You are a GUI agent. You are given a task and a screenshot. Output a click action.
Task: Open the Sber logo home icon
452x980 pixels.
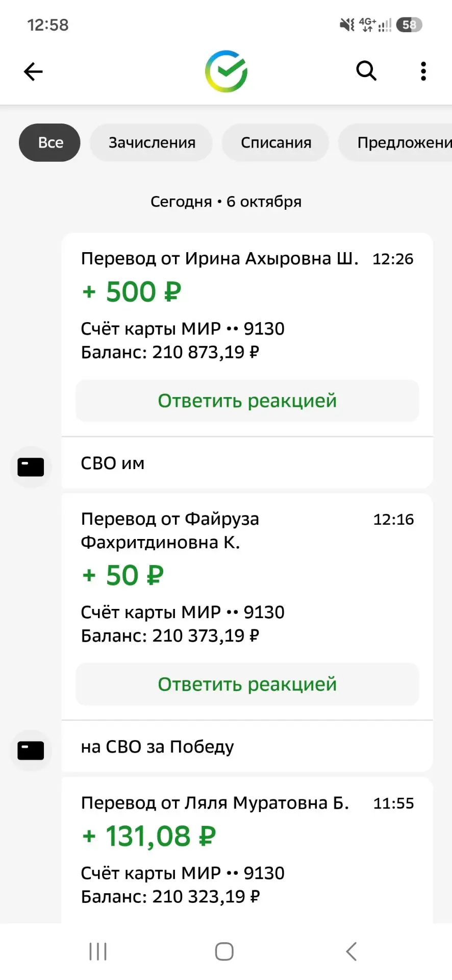point(226,71)
